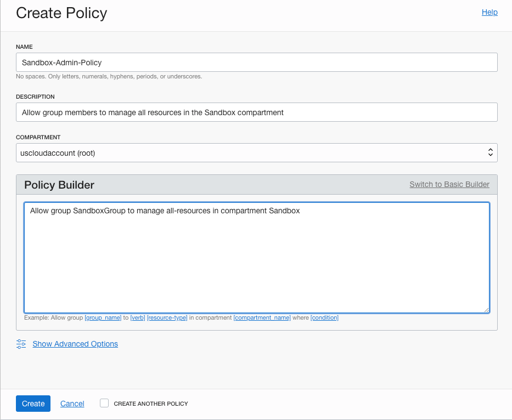Select the NAME input field

256,62
